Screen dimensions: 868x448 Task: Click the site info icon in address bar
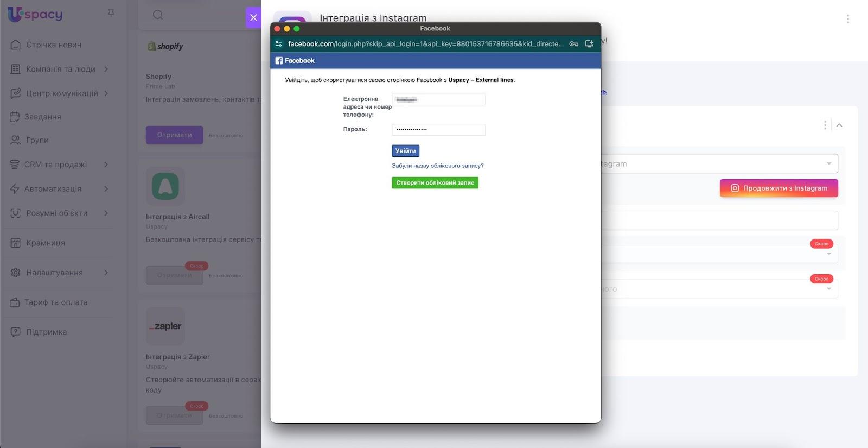pyautogui.click(x=279, y=44)
